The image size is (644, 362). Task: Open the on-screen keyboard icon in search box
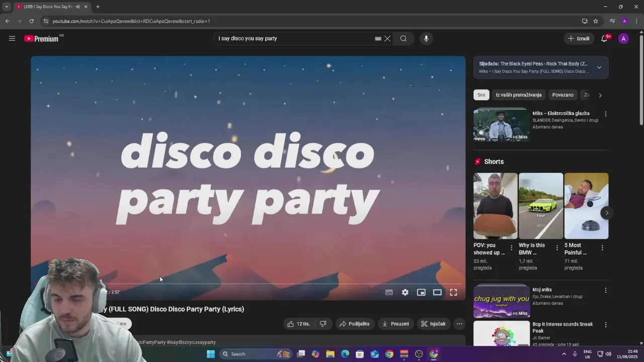click(x=378, y=39)
